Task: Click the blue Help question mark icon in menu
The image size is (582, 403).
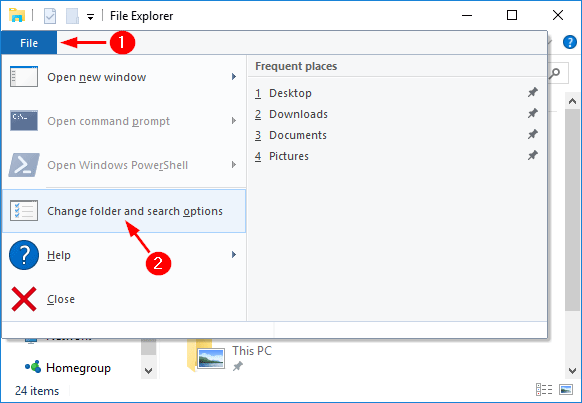Action: (24, 255)
